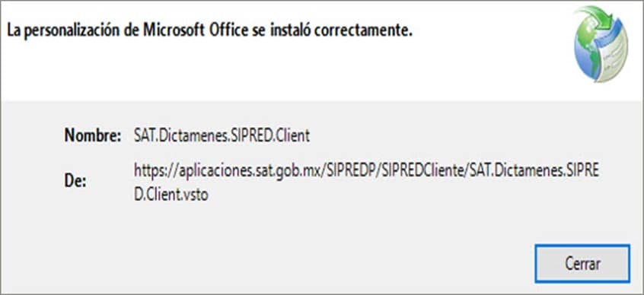Click the SAT.Dictamenes.SIPRED.Client name value
This screenshot has height=295, width=644.
point(222,136)
